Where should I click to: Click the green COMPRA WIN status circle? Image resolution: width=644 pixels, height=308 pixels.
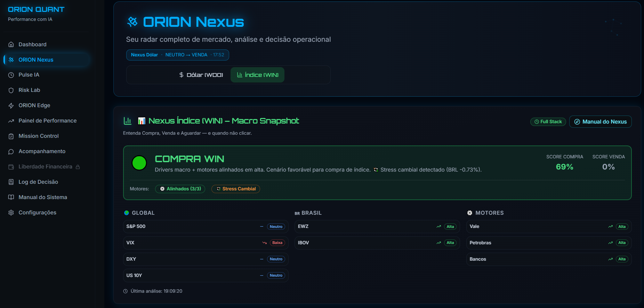[139, 163]
